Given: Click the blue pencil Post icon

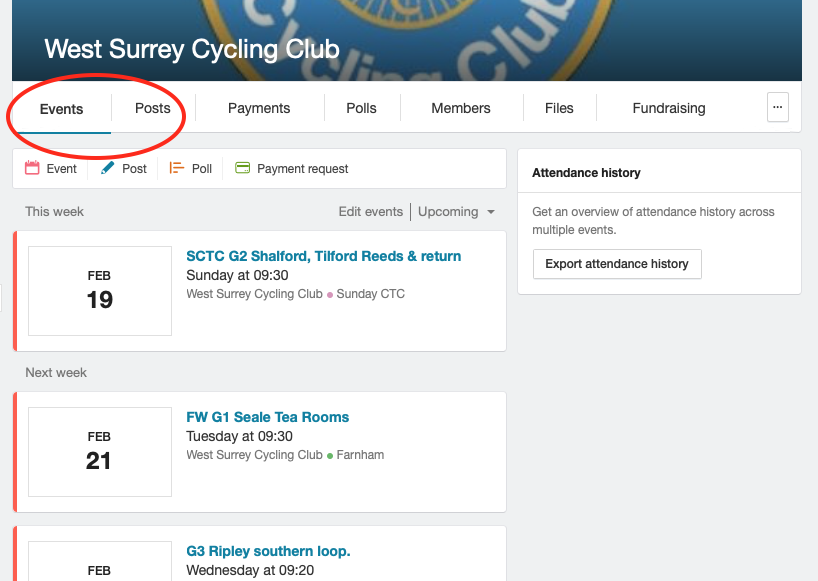Looking at the screenshot, I should pos(107,168).
